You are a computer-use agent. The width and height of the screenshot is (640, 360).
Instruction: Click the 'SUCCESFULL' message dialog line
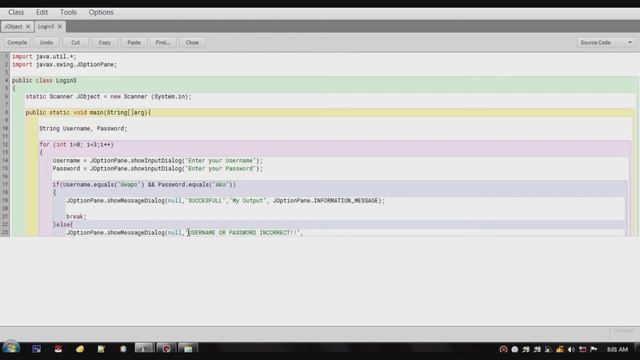225,201
